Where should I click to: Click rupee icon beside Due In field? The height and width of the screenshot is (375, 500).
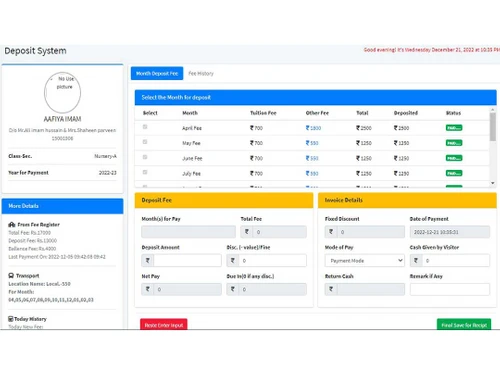click(233, 289)
